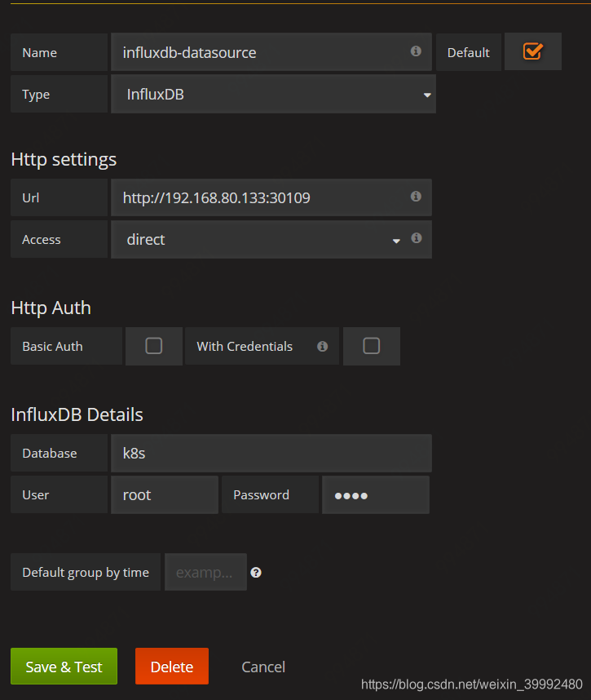Click the Save & Test button
Viewport: 591px width, 700px height.
click(64, 666)
